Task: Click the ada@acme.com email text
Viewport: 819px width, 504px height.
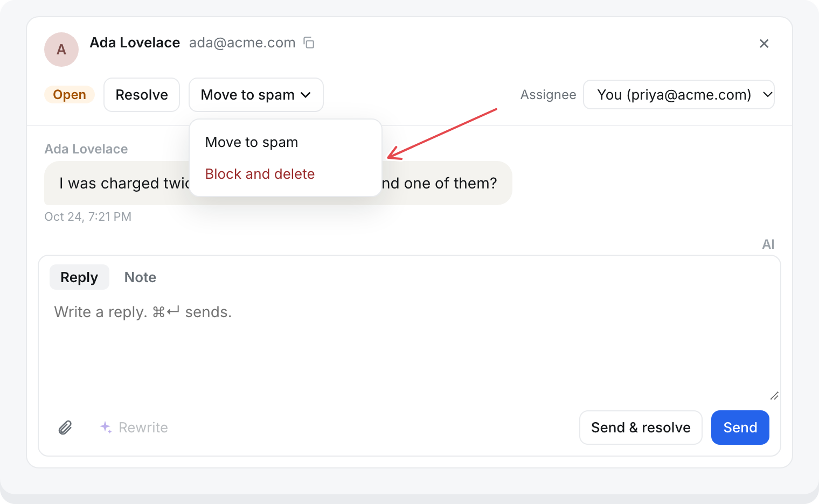Action: 242,43
